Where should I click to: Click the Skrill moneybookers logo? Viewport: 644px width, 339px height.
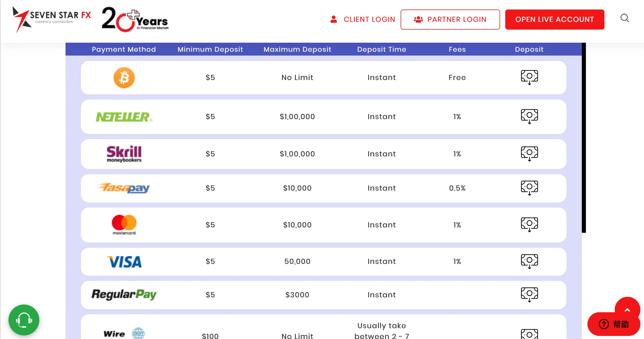coord(124,154)
